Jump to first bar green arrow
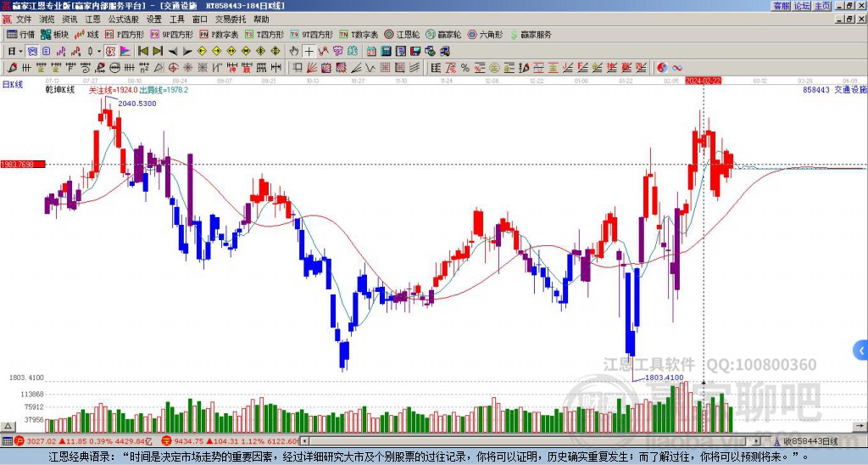Viewport: 868px width, 465px height. coord(142,52)
